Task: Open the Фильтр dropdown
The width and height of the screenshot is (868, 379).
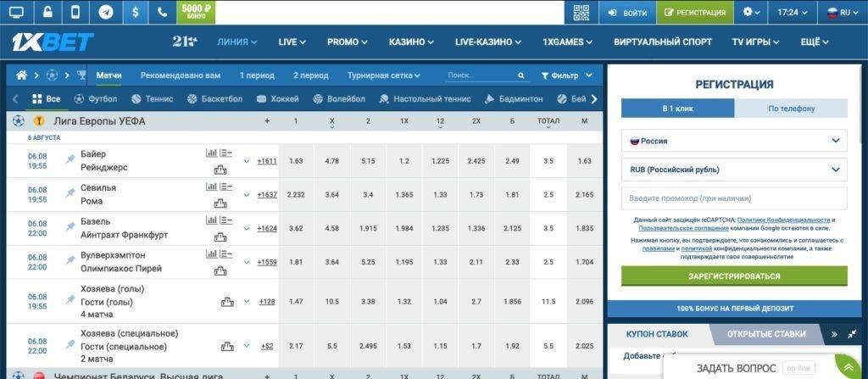Action: click(566, 75)
